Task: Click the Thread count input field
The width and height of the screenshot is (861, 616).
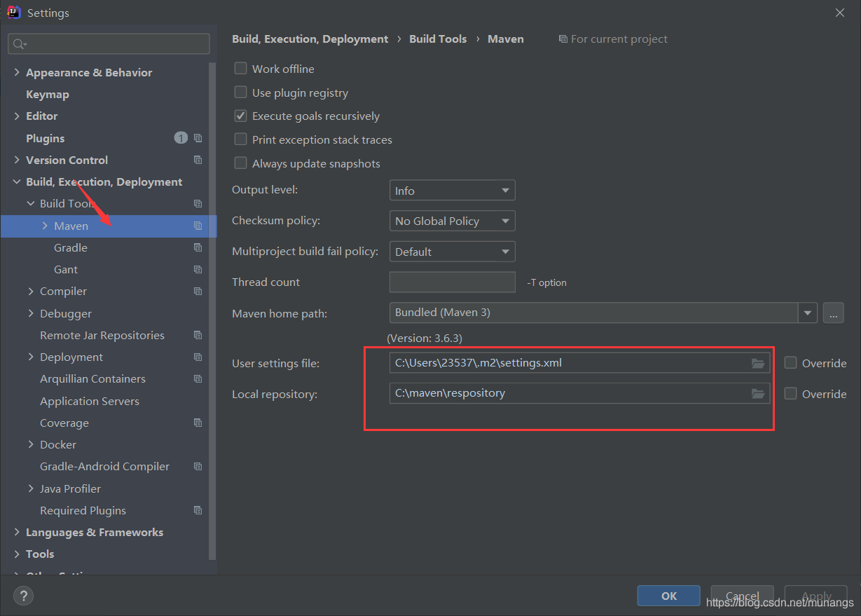Action: (452, 282)
